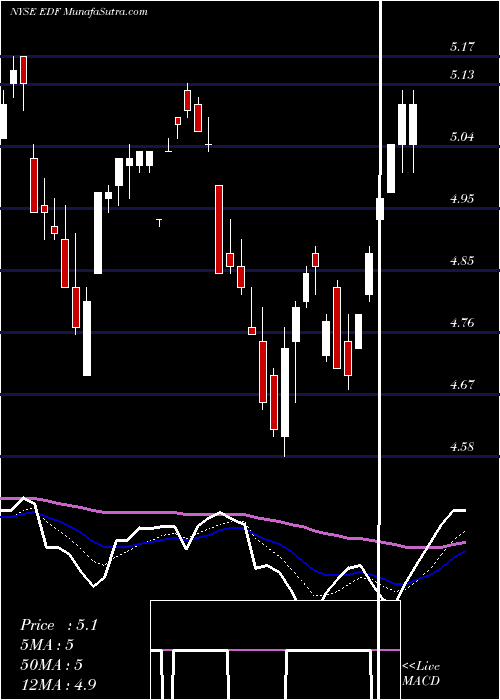Click the Price : 5.1 readout
Viewport: 500px width, 700px height.
[x=58, y=625]
